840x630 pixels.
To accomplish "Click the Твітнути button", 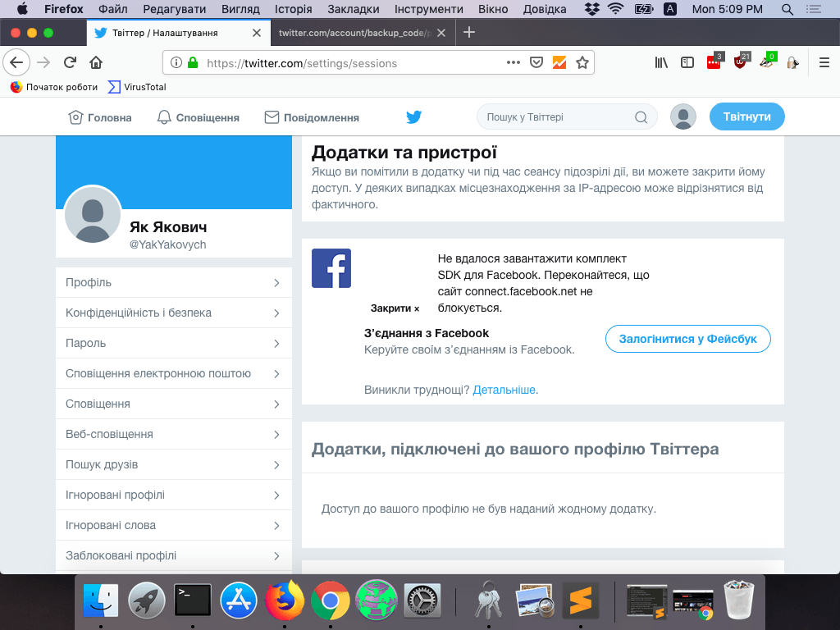I will click(746, 116).
